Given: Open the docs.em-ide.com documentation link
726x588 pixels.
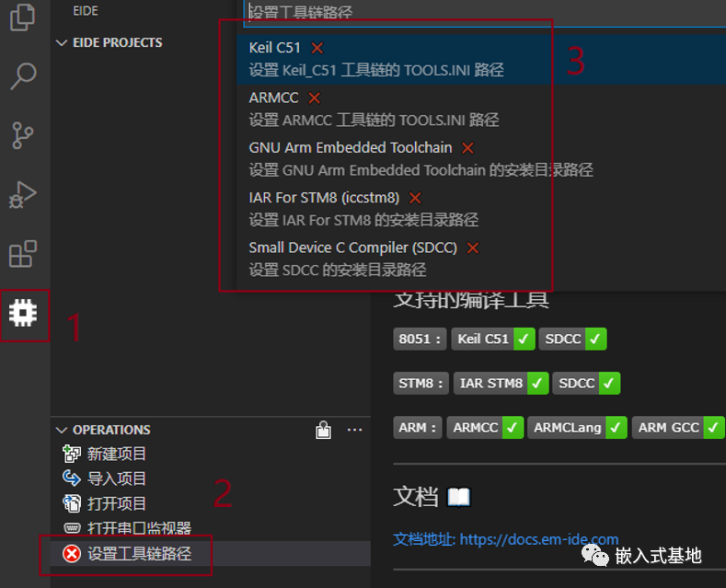Looking at the screenshot, I should click(505, 539).
